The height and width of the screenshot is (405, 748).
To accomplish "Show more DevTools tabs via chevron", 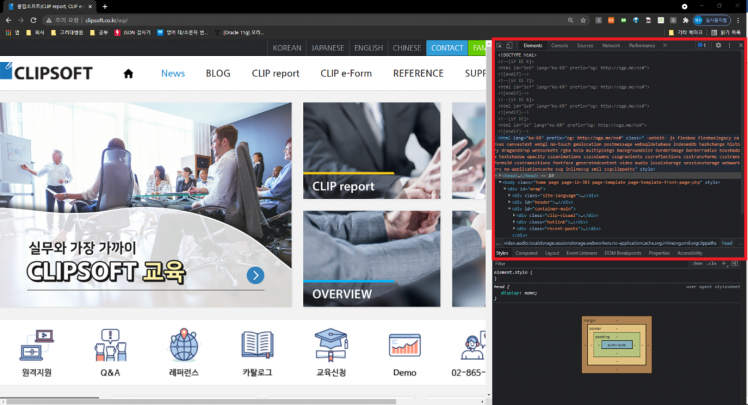I will tap(665, 45).
